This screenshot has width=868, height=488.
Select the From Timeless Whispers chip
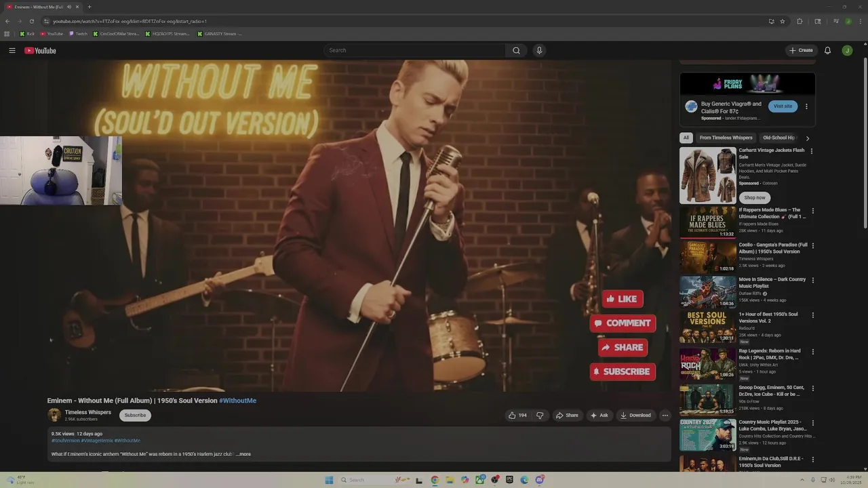click(x=726, y=138)
